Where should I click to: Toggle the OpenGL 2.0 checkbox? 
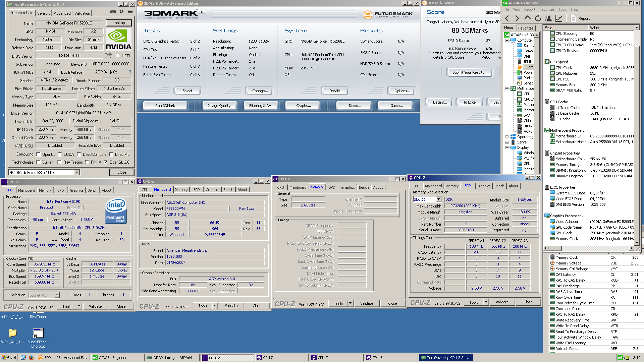pos(106,162)
